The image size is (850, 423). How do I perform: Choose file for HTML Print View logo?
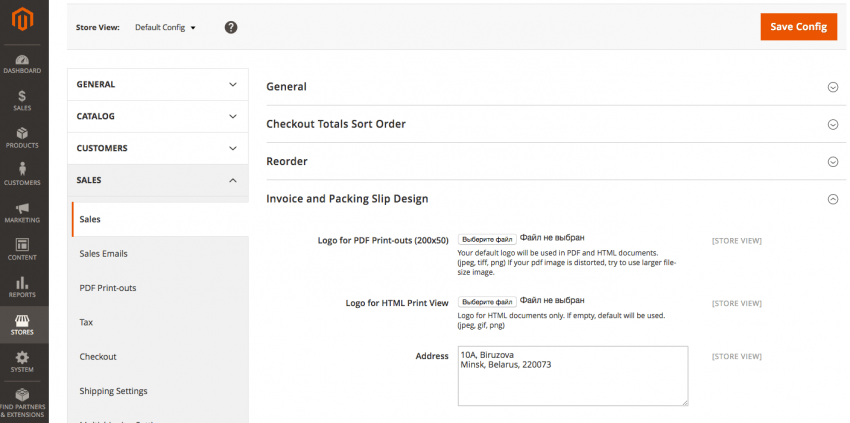tap(487, 302)
